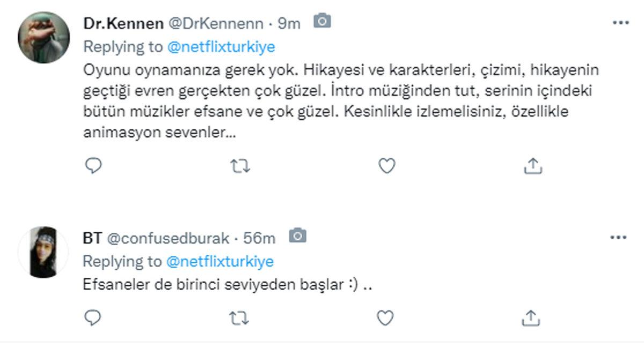Open the camera icon beside Dr.Kennen's timestamp
644x362 pixels.
(x=321, y=21)
